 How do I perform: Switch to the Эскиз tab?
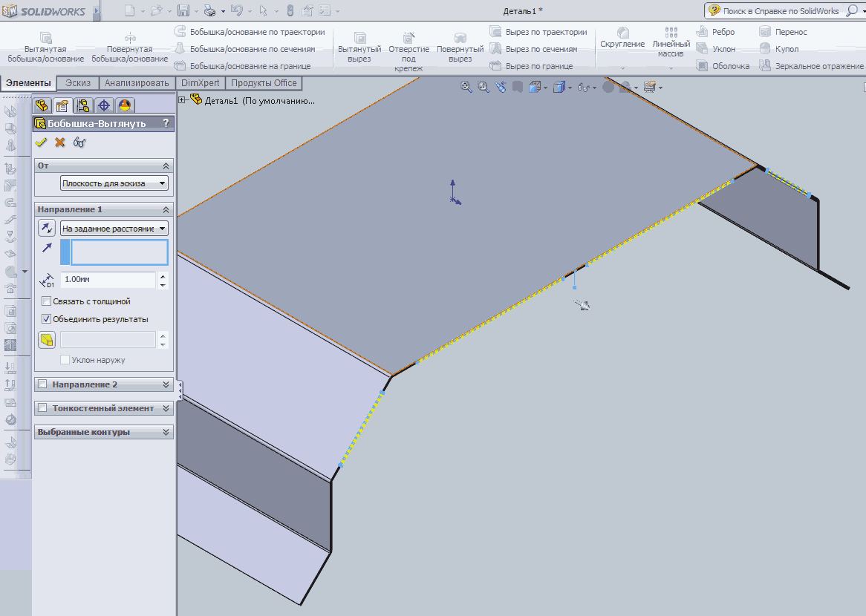(x=78, y=83)
